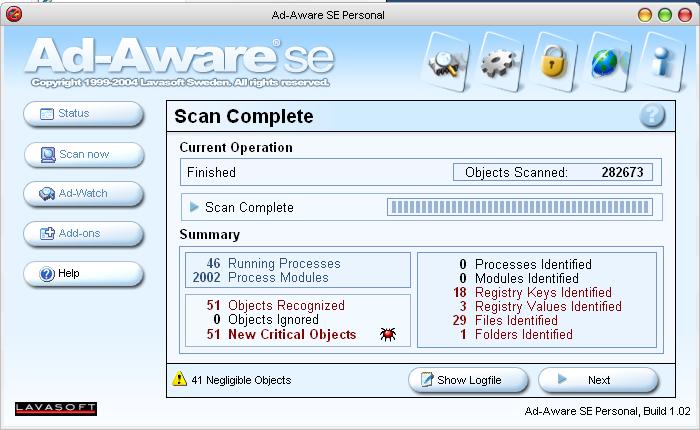Screen dimensions: 700x430
Task: Click "18 Registry Keys Identified" line
Action: coord(533,292)
